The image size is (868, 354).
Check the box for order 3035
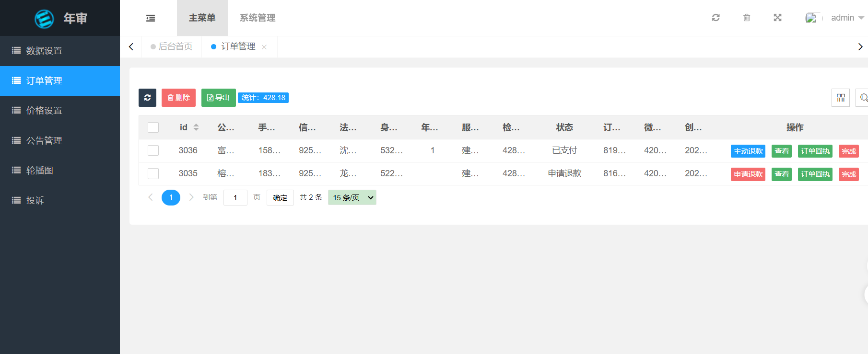point(153,173)
